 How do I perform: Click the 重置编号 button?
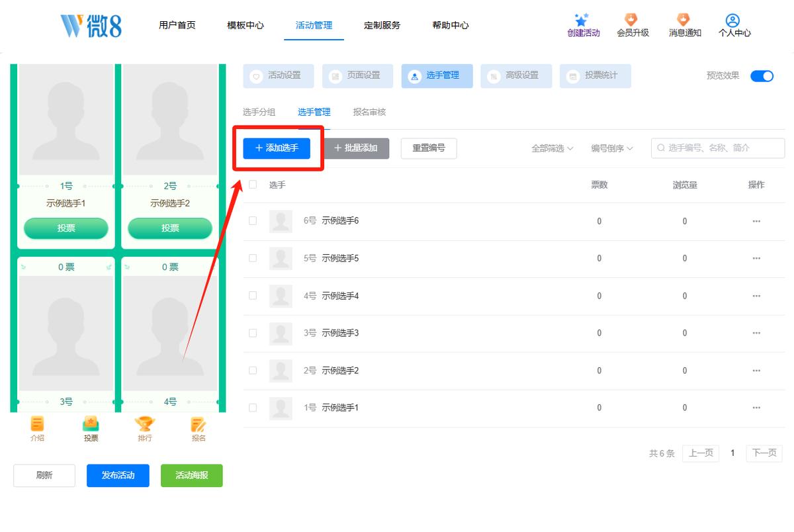[429, 148]
